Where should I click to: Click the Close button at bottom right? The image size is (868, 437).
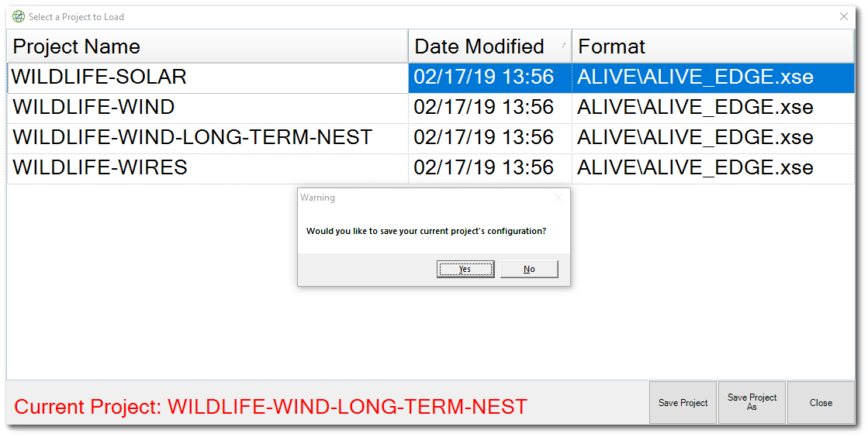tap(821, 403)
